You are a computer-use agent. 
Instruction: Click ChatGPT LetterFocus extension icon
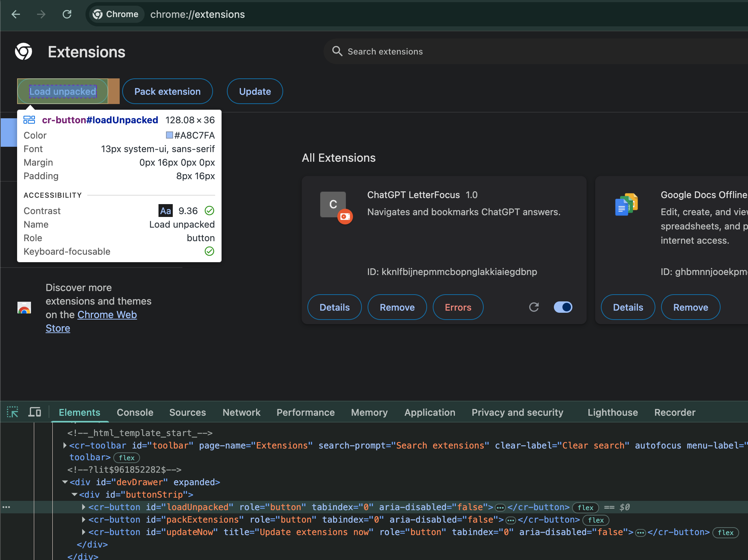click(333, 204)
